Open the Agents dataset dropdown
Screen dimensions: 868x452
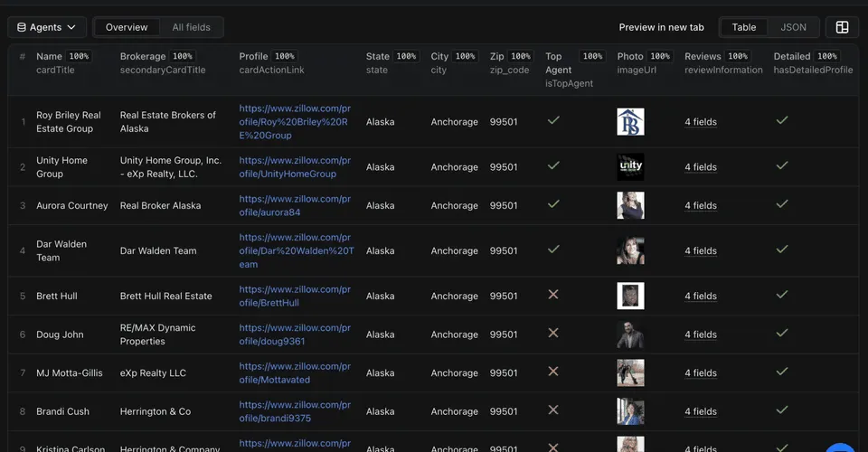click(x=46, y=27)
